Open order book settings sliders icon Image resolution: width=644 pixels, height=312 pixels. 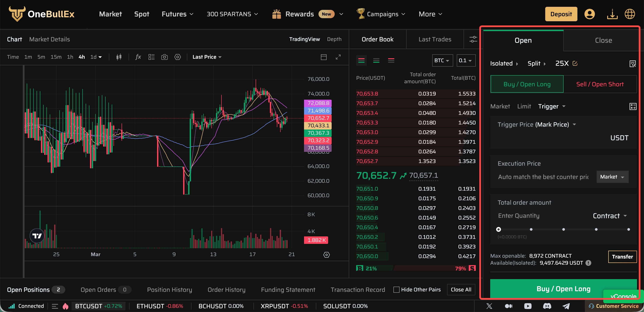coord(473,39)
